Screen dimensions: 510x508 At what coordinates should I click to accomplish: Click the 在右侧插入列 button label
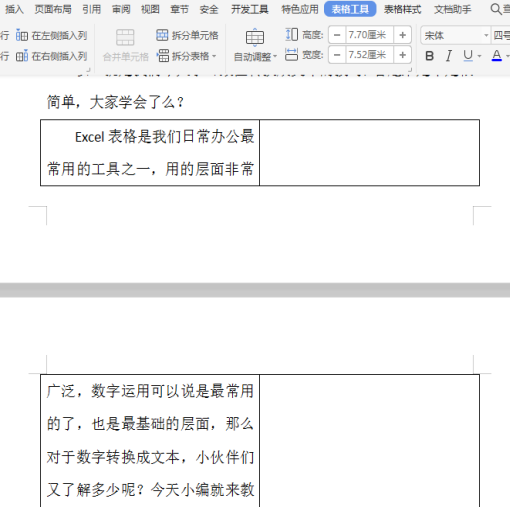(59, 56)
